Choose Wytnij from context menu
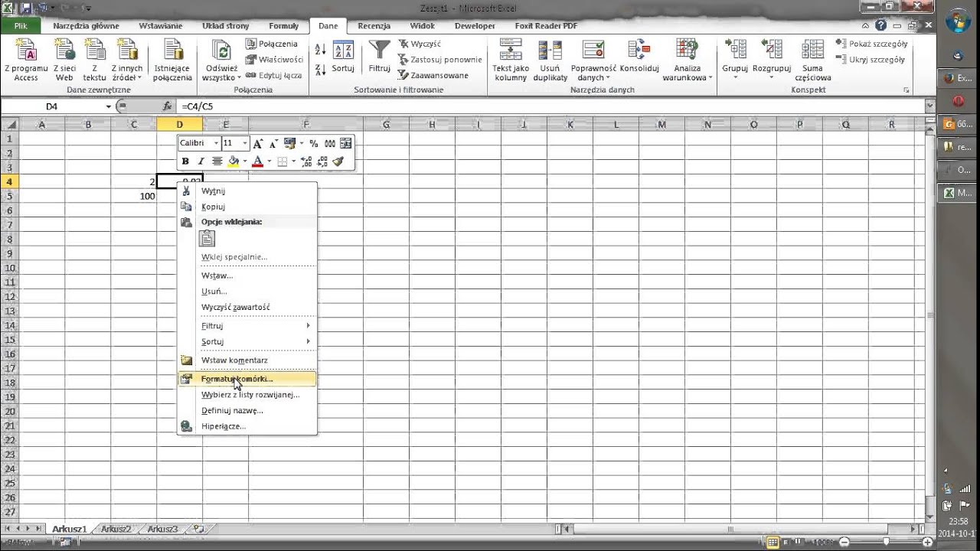The image size is (980, 551). [x=247, y=191]
